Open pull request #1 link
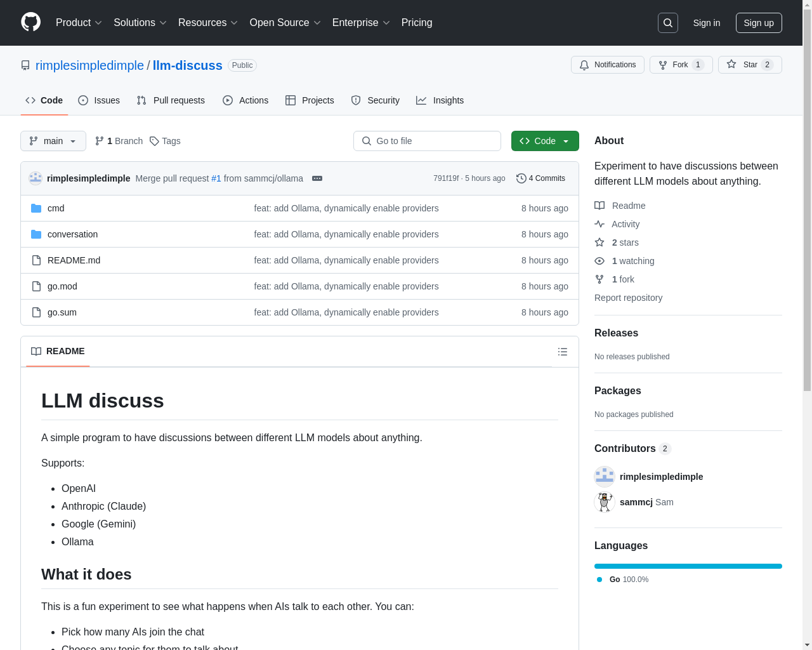 tap(216, 178)
